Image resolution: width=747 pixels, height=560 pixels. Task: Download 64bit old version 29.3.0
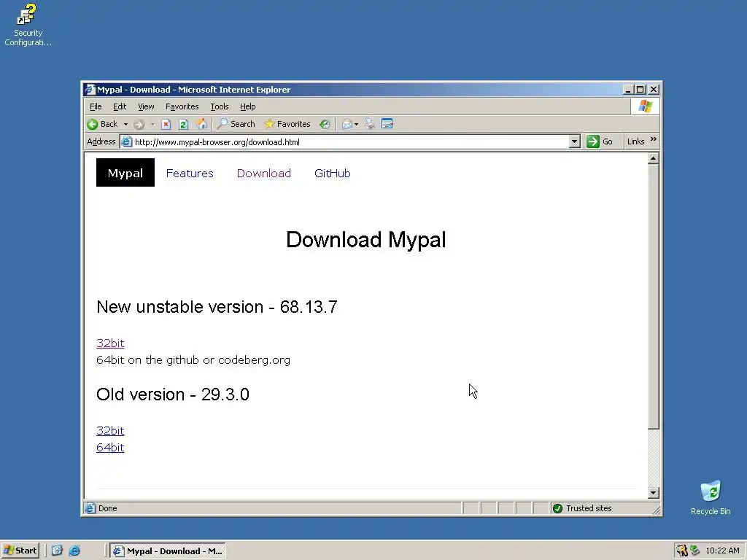coord(110,448)
